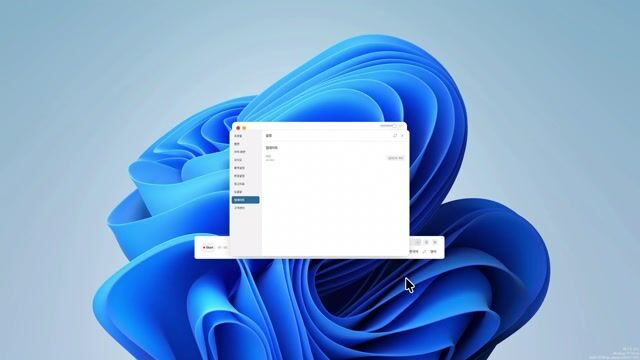Click rightmost icon on the recorder bar

[435, 242]
